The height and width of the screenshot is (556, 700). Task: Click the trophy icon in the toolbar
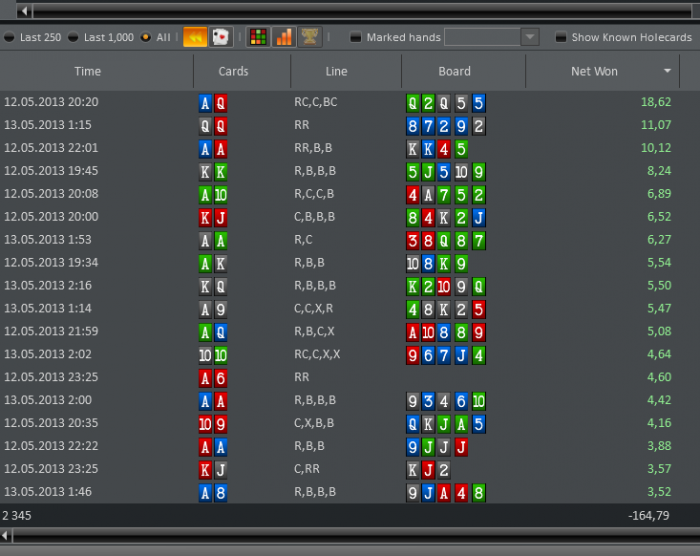coord(310,37)
